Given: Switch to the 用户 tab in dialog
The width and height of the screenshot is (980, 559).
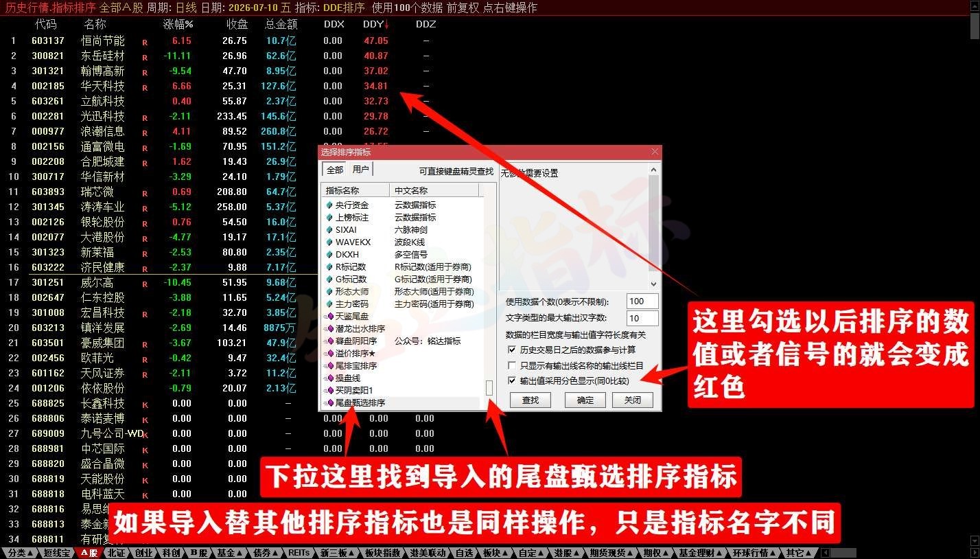Looking at the screenshot, I should (x=360, y=170).
